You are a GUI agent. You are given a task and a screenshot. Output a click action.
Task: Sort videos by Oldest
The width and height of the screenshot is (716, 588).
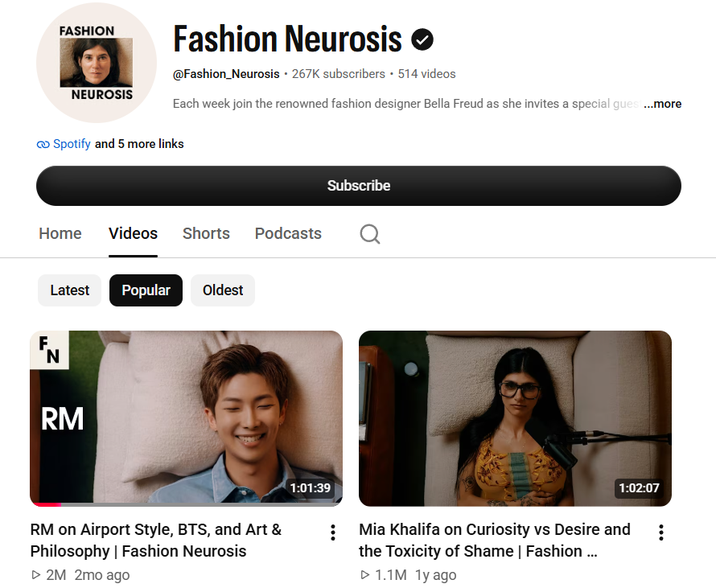click(x=223, y=290)
